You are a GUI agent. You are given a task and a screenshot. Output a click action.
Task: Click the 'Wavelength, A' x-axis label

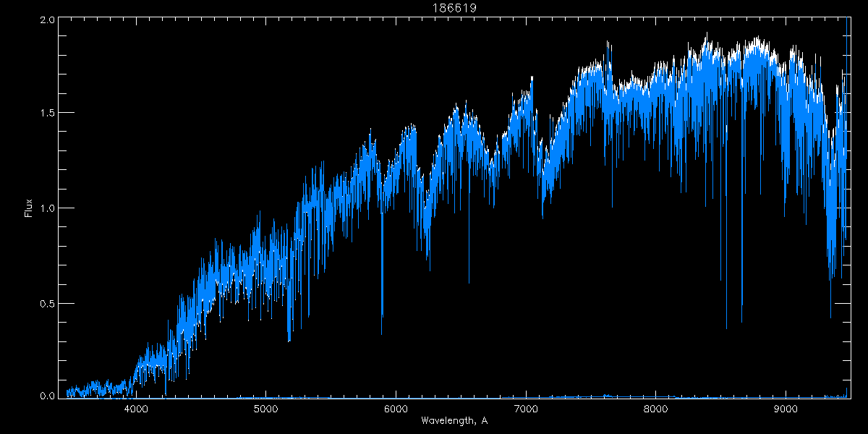coord(454,421)
